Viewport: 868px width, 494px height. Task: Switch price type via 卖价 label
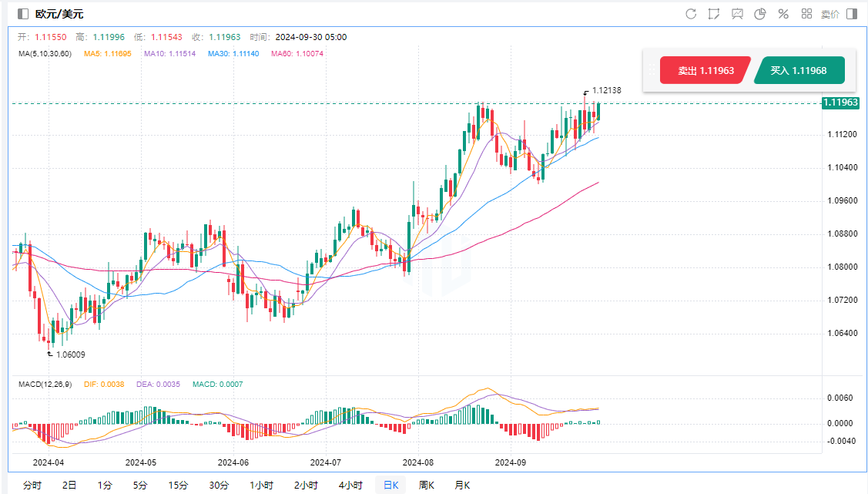click(x=829, y=14)
